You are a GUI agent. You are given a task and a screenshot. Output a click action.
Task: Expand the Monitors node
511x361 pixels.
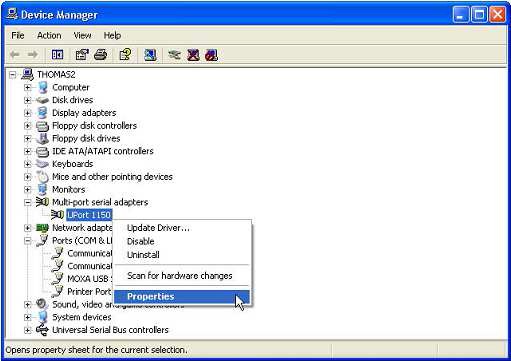click(x=28, y=190)
